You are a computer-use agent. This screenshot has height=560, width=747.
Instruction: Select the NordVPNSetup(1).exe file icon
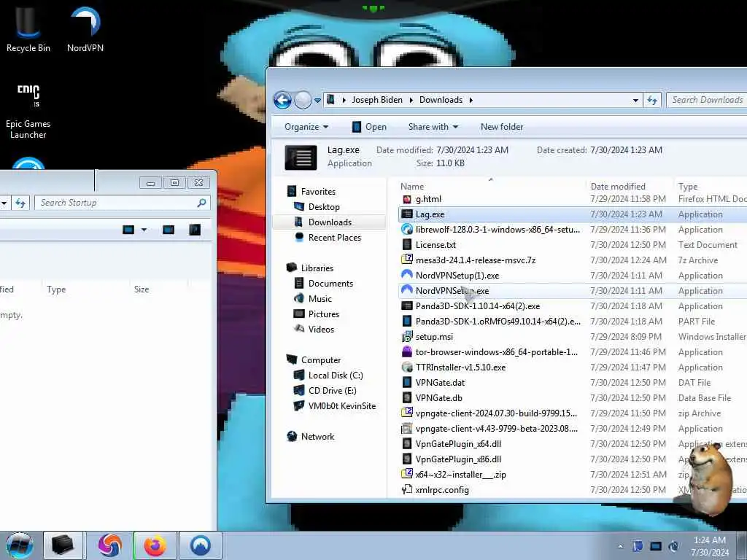coord(407,275)
